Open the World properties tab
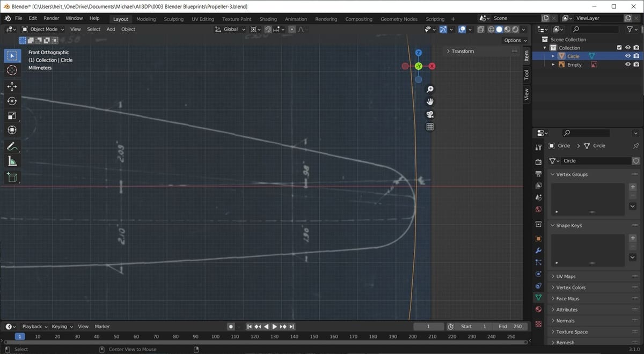 (x=539, y=209)
